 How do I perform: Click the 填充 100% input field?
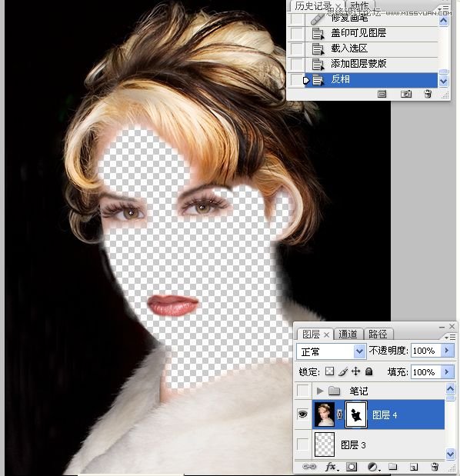[x=425, y=371]
